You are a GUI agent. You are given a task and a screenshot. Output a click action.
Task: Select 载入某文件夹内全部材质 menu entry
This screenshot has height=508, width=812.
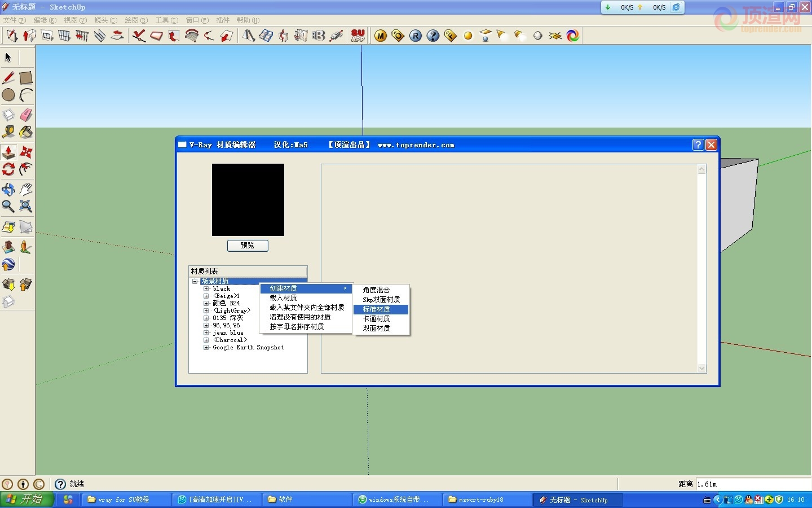[x=306, y=308]
